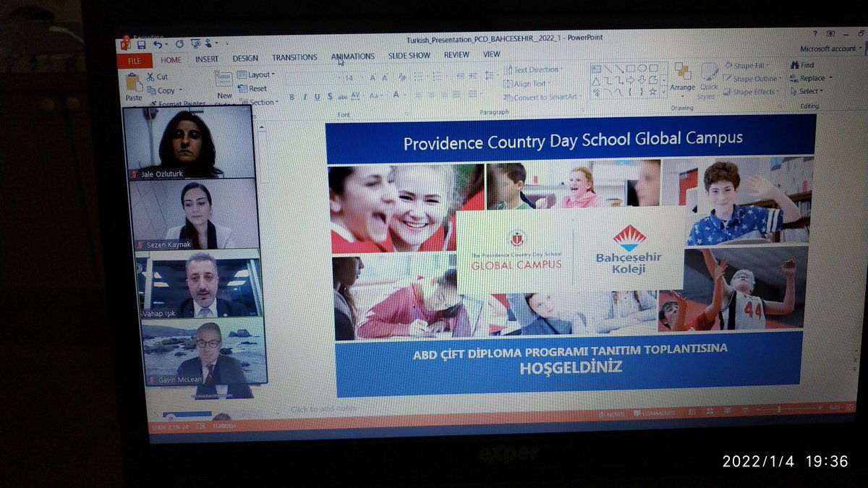Switch to the INSERT tab
The height and width of the screenshot is (488, 868).
207,59
